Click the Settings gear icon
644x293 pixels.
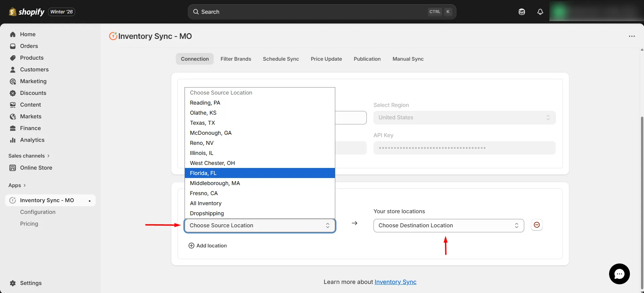point(13,283)
